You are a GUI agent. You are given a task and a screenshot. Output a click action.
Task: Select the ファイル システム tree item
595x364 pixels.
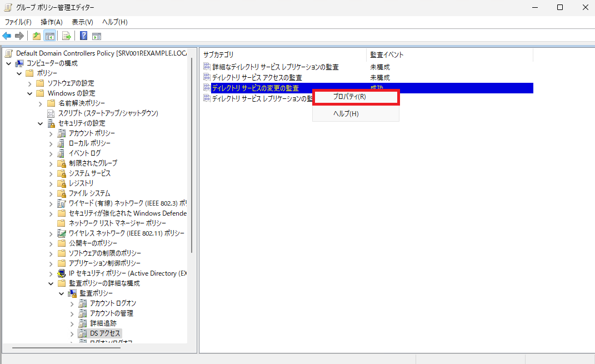(89, 193)
